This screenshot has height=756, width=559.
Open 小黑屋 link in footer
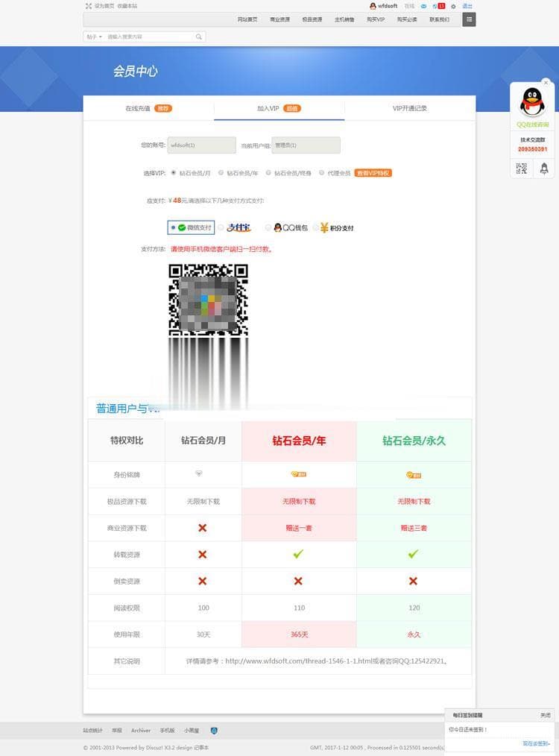(x=192, y=731)
